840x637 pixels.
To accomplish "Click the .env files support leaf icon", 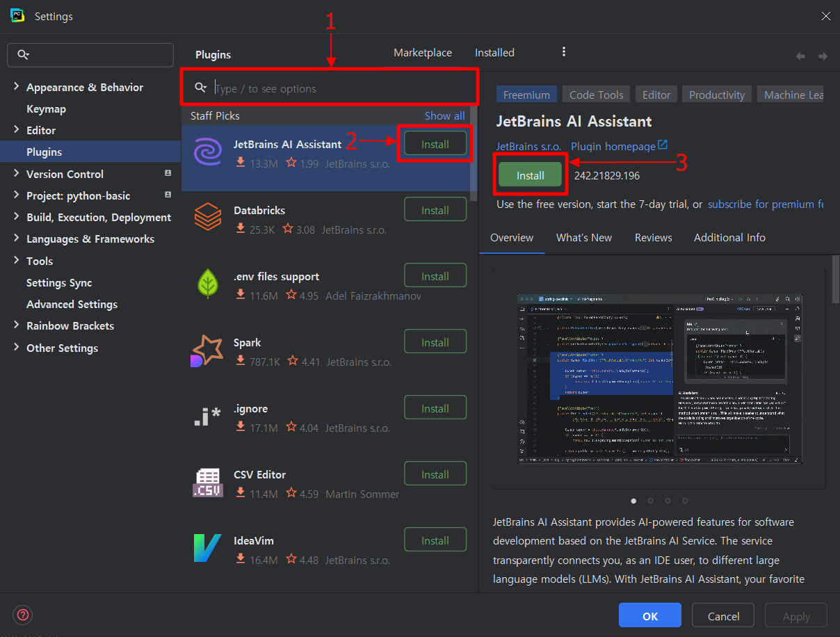I will 207,283.
